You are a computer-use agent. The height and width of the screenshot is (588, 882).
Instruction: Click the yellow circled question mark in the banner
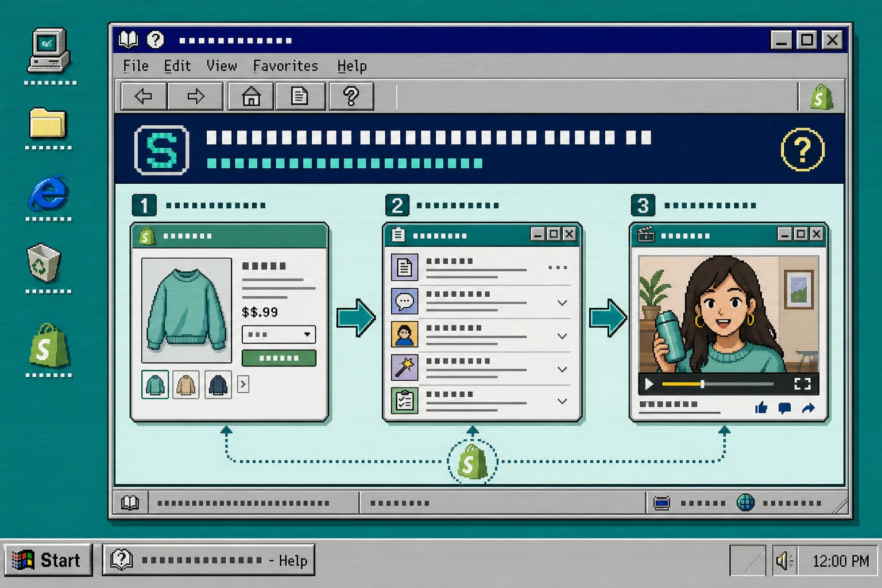pos(803,149)
